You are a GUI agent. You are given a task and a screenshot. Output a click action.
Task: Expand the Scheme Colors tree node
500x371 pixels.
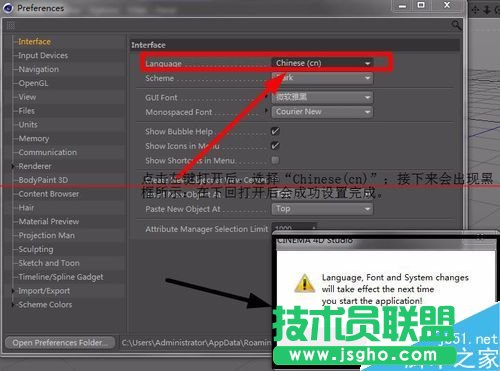13,304
